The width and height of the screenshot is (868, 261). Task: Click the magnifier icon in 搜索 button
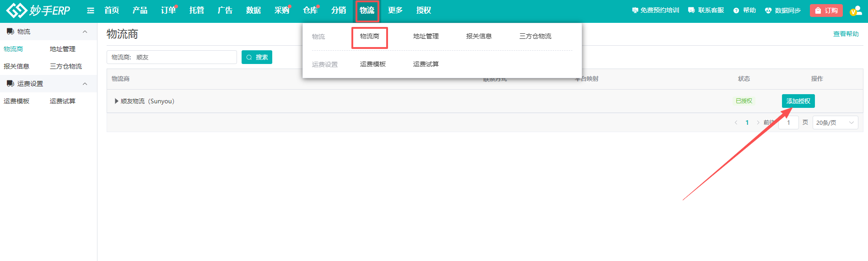click(x=249, y=57)
